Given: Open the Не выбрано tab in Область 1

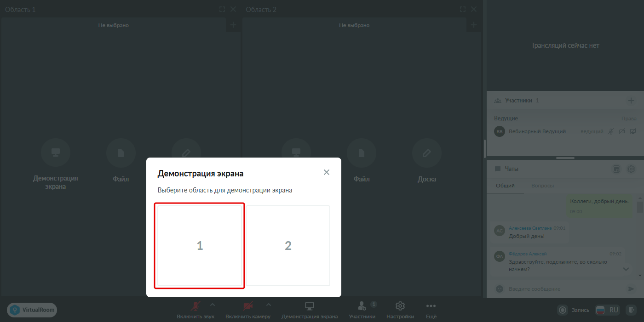Looking at the screenshot, I should [x=114, y=25].
